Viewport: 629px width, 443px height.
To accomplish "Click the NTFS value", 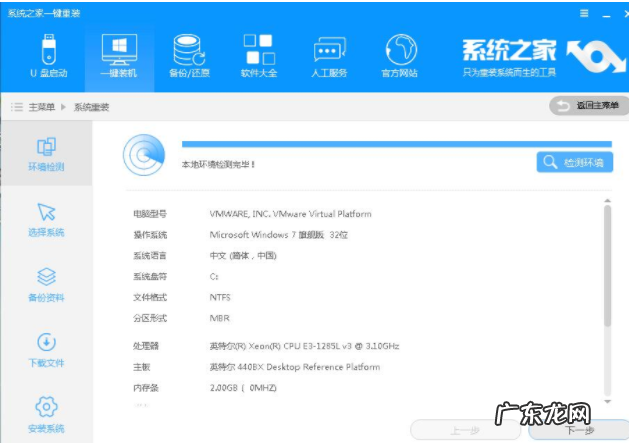I will [x=220, y=297].
